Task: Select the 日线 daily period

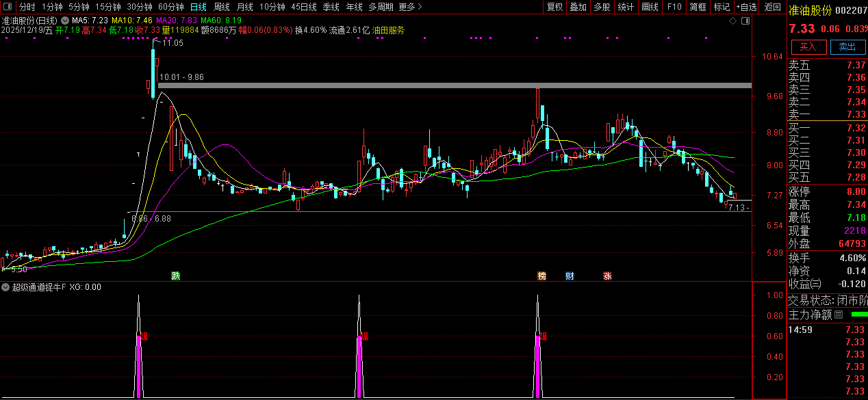Action: click(x=198, y=7)
